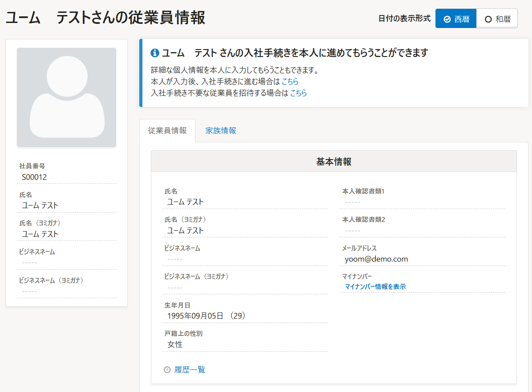Click the 日付の表示形式 label
Screen dimensions: 532x392
405,19
